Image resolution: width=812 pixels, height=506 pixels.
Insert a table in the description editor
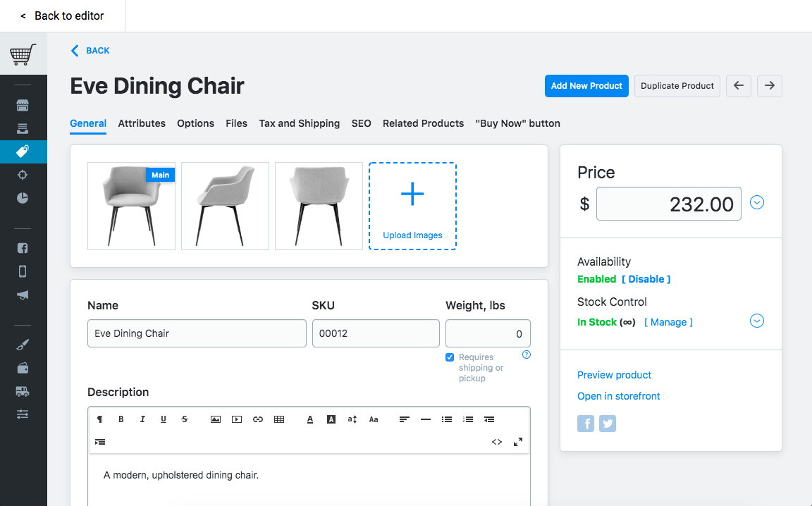(x=279, y=419)
